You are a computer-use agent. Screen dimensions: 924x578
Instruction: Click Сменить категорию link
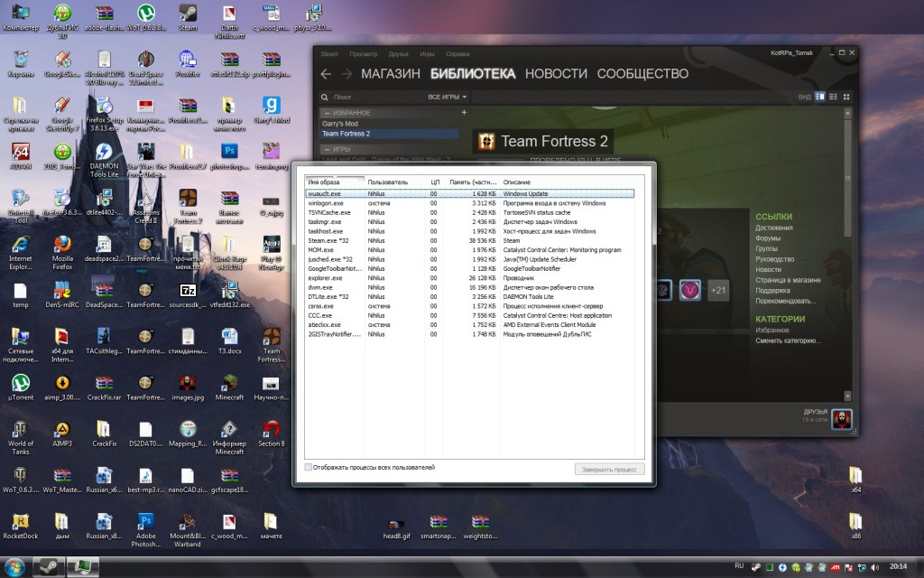(x=788, y=340)
